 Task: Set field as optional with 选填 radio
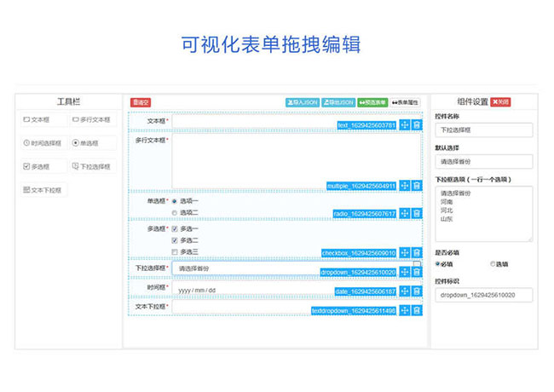493,264
